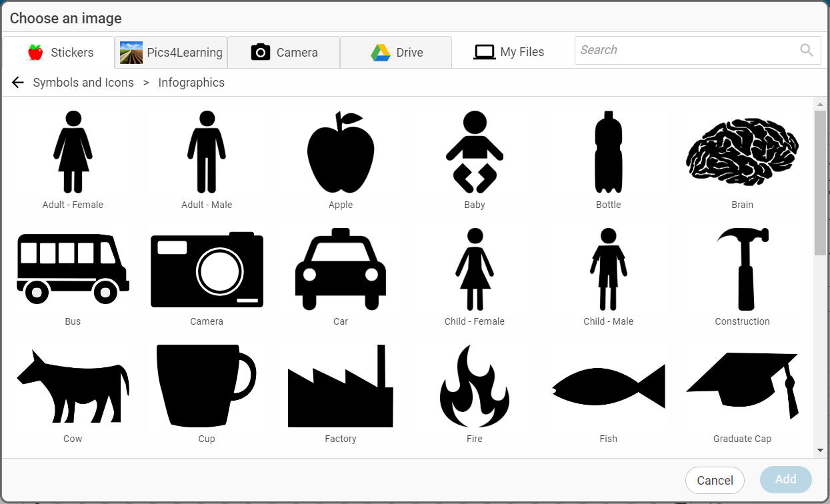Go back to Symbols and Icons category

[83, 83]
